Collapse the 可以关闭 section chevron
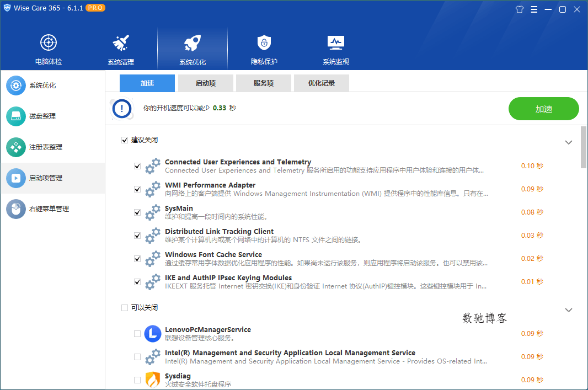Screen dimensions: 588x390 click(569, 310)
